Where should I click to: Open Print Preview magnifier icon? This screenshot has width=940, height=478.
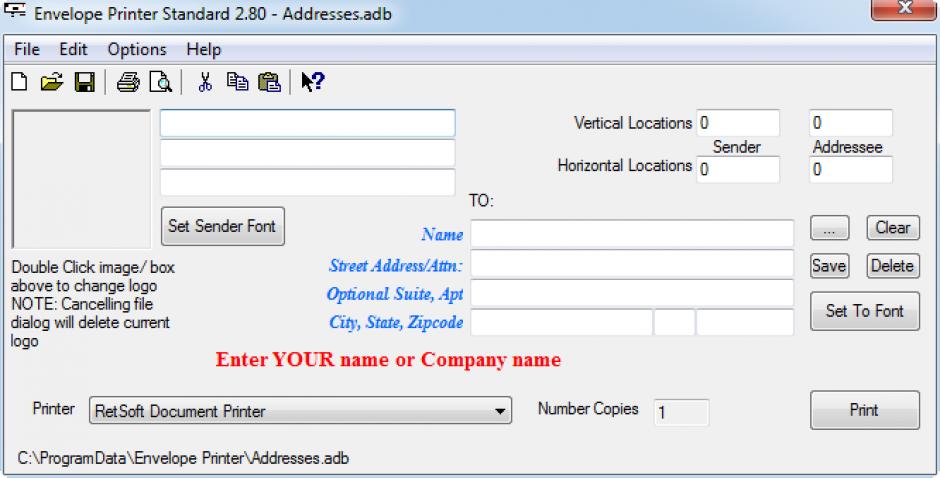click(x=161, y=82)
